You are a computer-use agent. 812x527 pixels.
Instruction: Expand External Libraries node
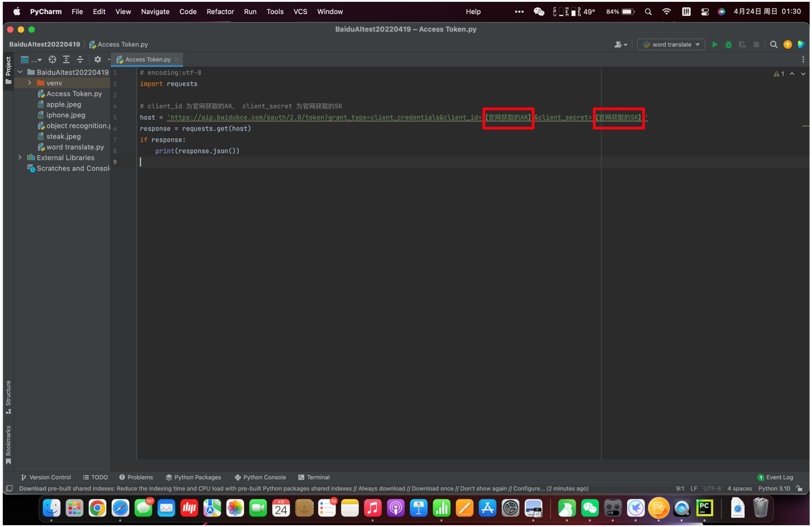[x=20, y=157]
